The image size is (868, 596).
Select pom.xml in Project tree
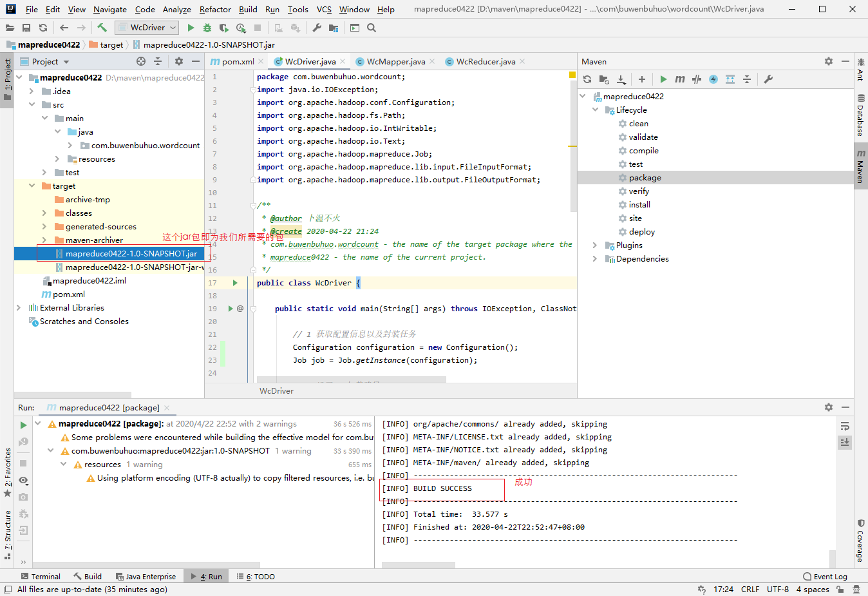[69, 294]
